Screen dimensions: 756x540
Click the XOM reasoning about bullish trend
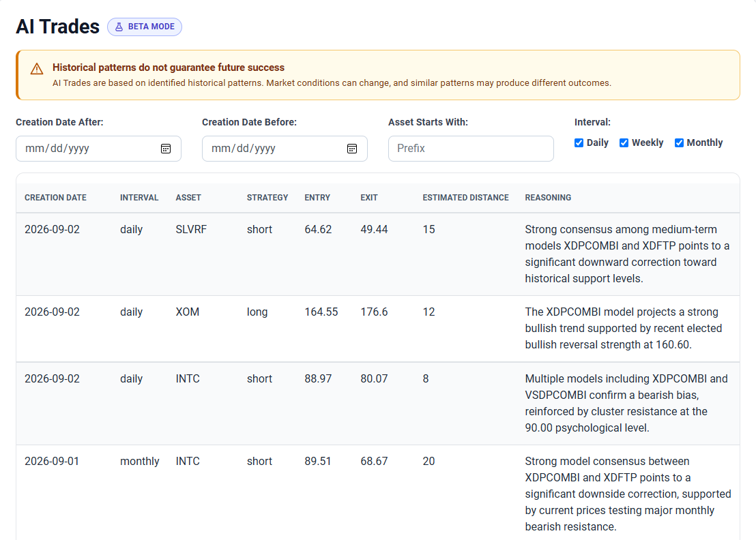(624, 328)
